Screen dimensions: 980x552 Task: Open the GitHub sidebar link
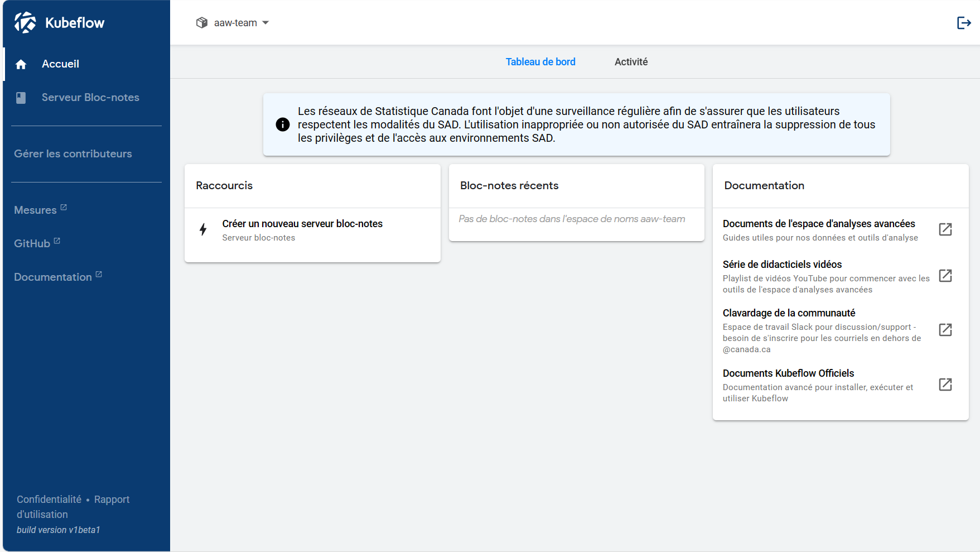pos(32,244)
